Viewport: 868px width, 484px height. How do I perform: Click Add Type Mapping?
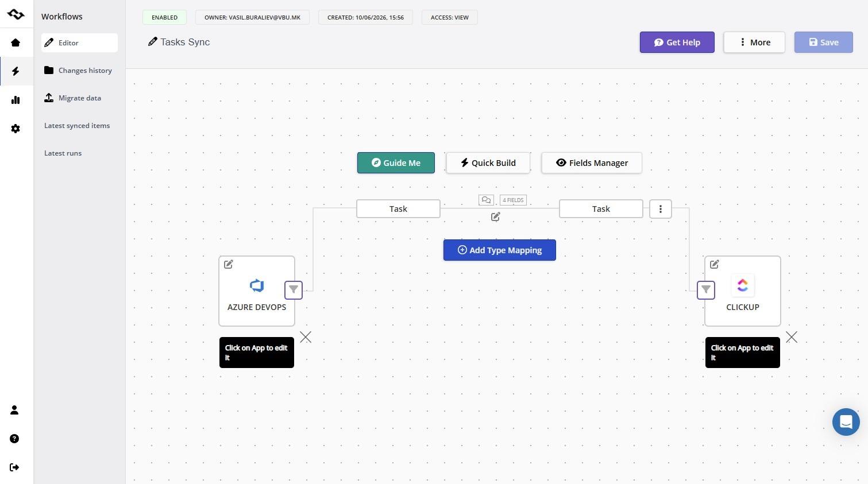pyautogui.click(x=500, y=250)
